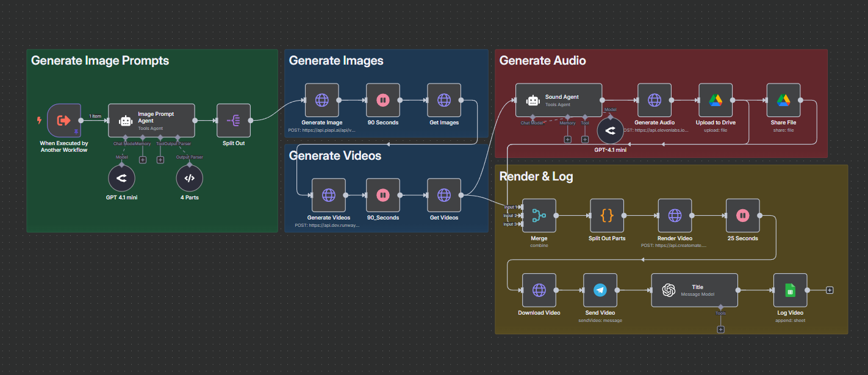Add a Tool sub-node to Sound Agent
This screenshot has width=868, height=375.
[585, 140]
